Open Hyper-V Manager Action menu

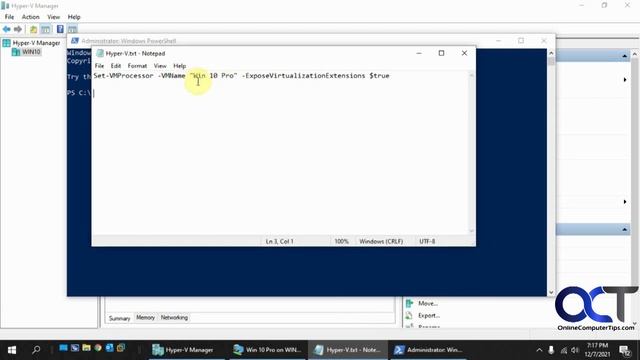pos(31,17)
